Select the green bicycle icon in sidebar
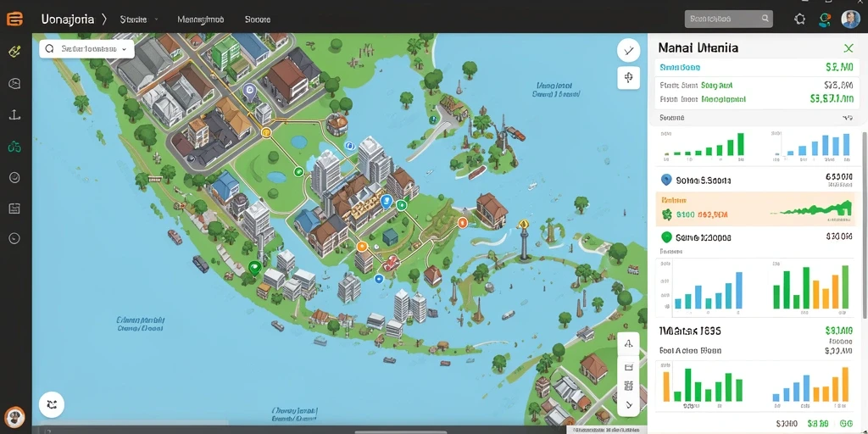 point(14,147)
